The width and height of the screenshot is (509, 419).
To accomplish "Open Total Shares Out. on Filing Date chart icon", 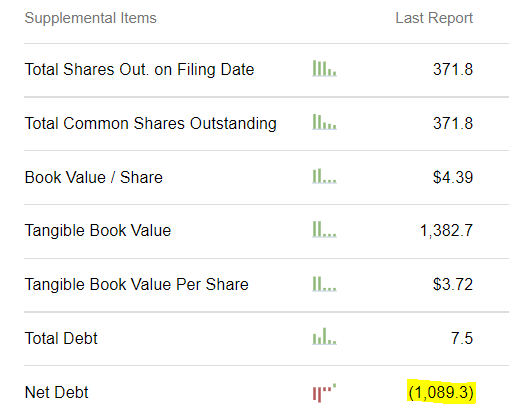I will 324,68.
